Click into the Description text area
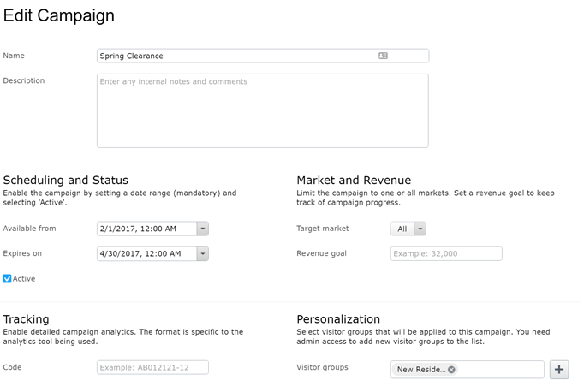 262,111
